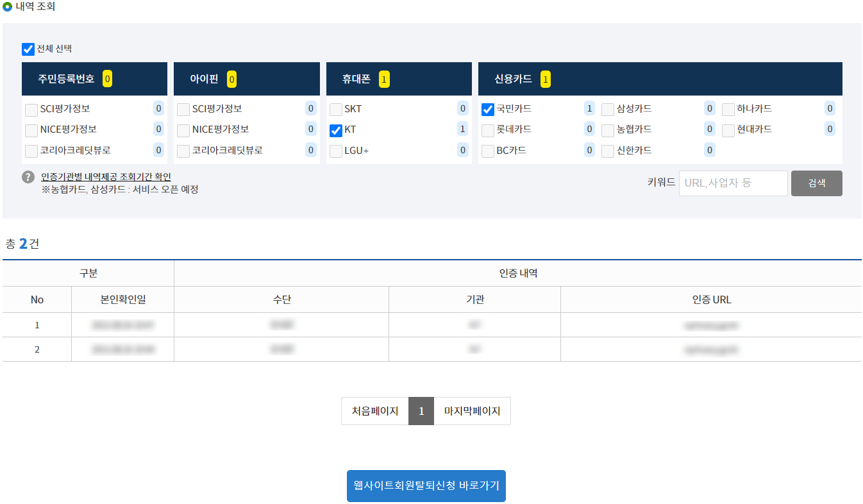Screen dimensions: 863x504
Task: Go to 처음페이지
Action: pyautogui.click(x=375, y=411)
